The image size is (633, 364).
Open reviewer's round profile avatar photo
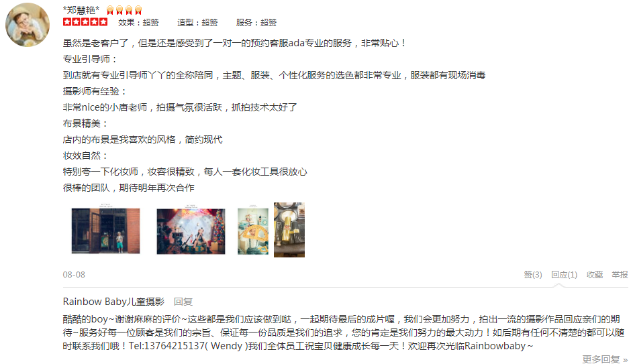28,25
